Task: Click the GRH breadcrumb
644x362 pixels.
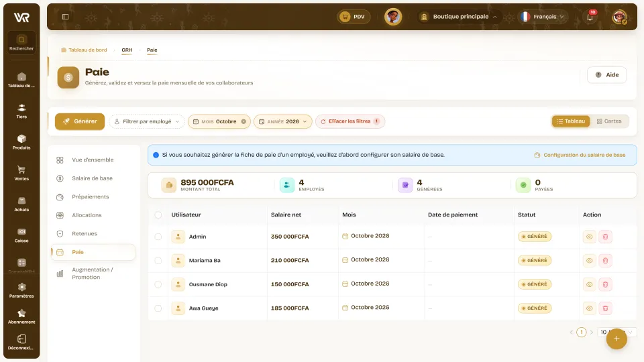Action: 127,50
